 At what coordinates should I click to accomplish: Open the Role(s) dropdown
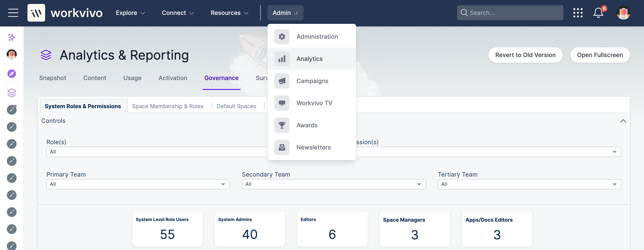tap(157, 152)
